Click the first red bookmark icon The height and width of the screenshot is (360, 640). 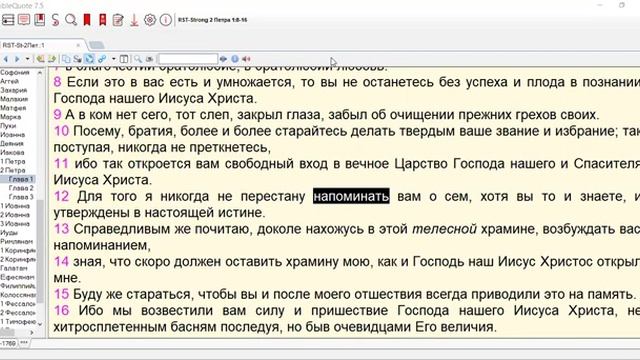pyautogui.click(x=87, y=20)
